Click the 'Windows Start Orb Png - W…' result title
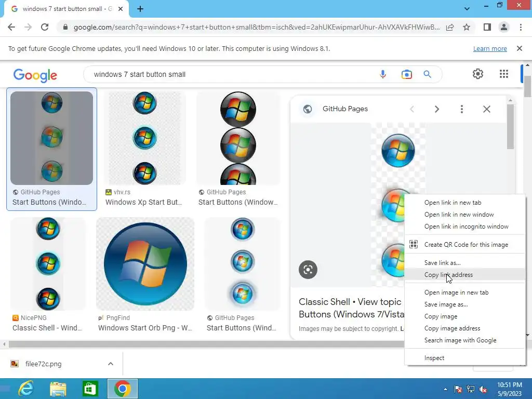 145,328
